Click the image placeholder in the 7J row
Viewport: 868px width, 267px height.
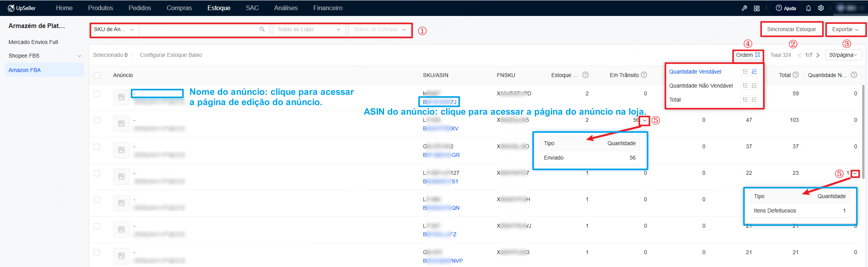[x=121, y=97]
